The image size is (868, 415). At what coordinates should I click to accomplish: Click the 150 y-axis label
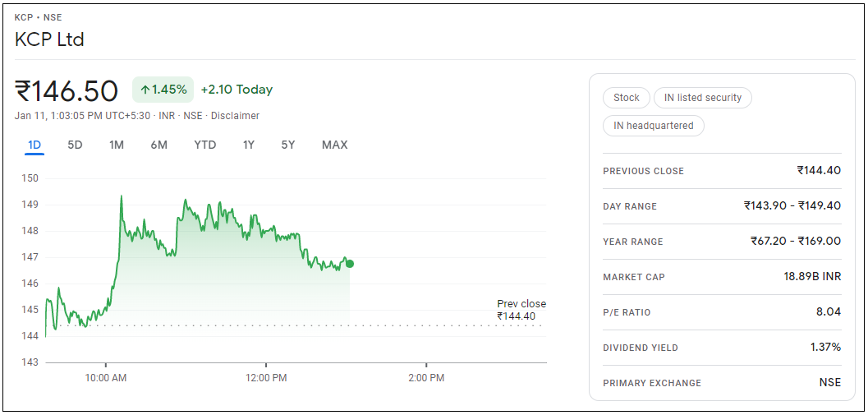point(30,178)
